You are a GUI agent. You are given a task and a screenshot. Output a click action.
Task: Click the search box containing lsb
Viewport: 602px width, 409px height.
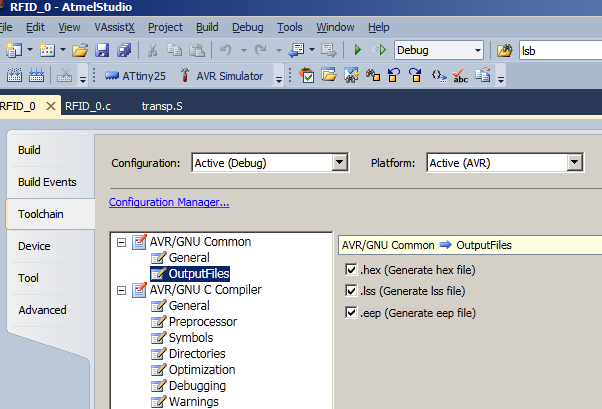(561, 51)
